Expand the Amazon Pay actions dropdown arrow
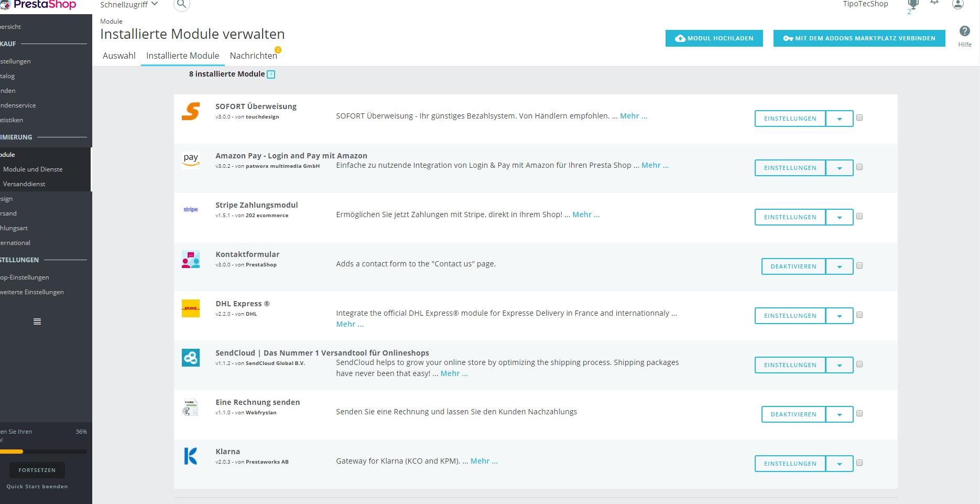 click(840, 168)
